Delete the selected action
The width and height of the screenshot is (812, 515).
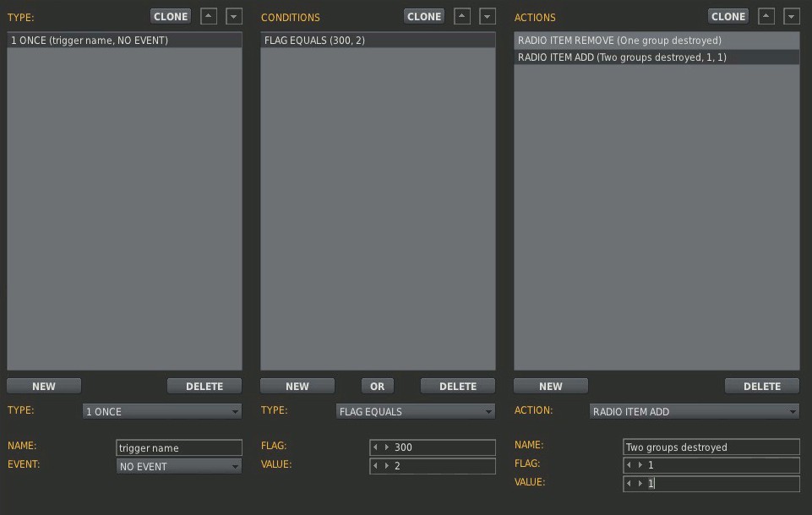tap(762, 386)
